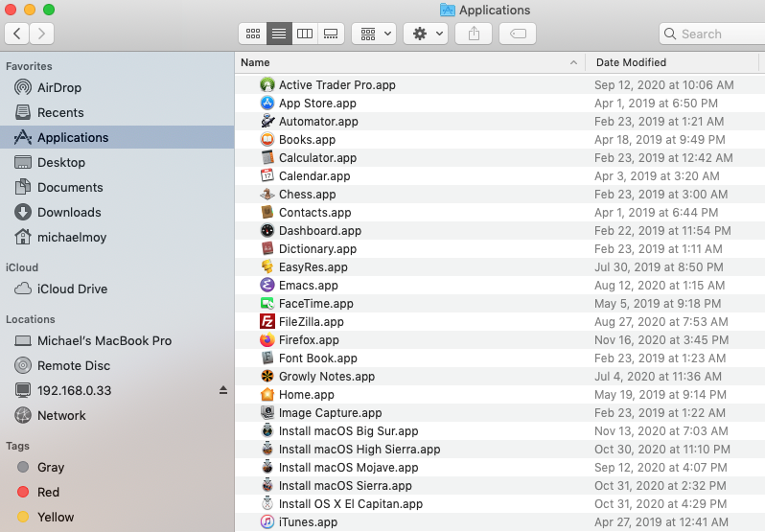Open the group-by arrangement dropdown

(x=374, y=34)
